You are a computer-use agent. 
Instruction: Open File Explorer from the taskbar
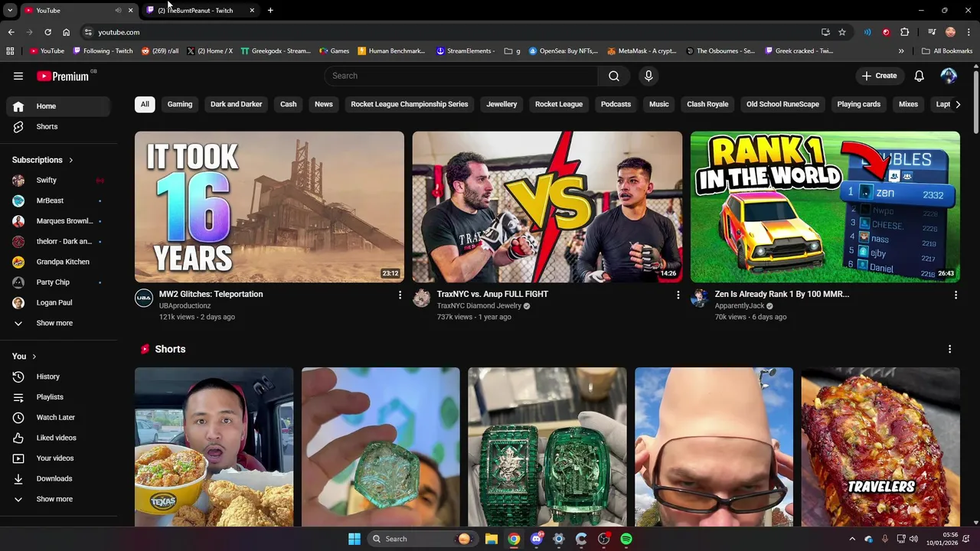coord(492,539)
